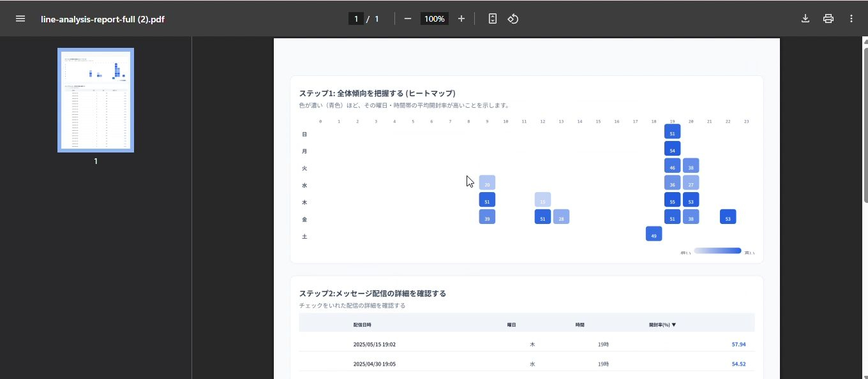Click the zoom in plus button
The height and width of the screenshot is (379, 868).
click(461, 19)
